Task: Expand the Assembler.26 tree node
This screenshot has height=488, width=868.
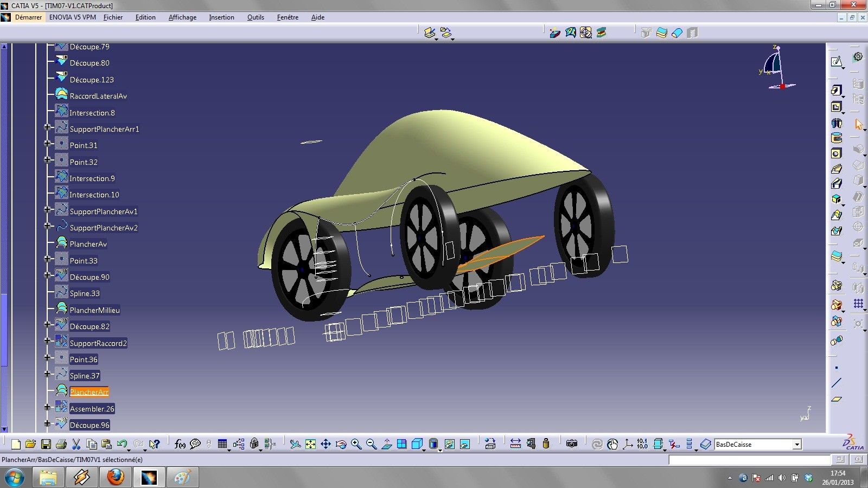Action: [x=47, y=408]
